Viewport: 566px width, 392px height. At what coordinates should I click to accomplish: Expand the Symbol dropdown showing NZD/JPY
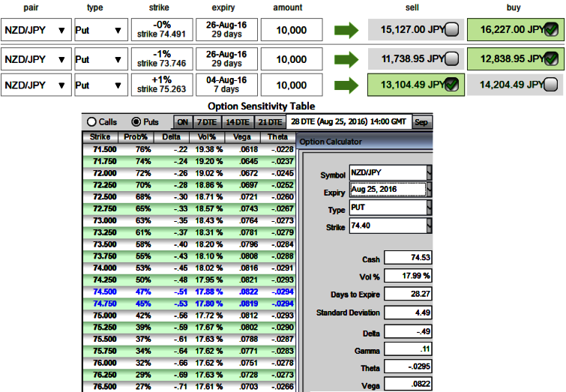429,174
